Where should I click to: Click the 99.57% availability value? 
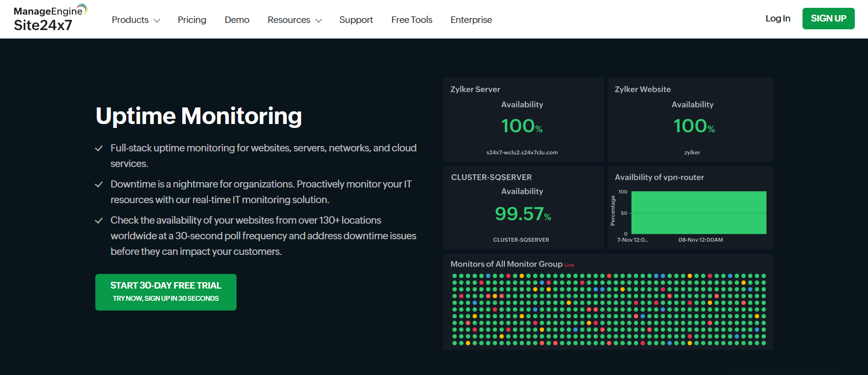click(x=523, y=214)
